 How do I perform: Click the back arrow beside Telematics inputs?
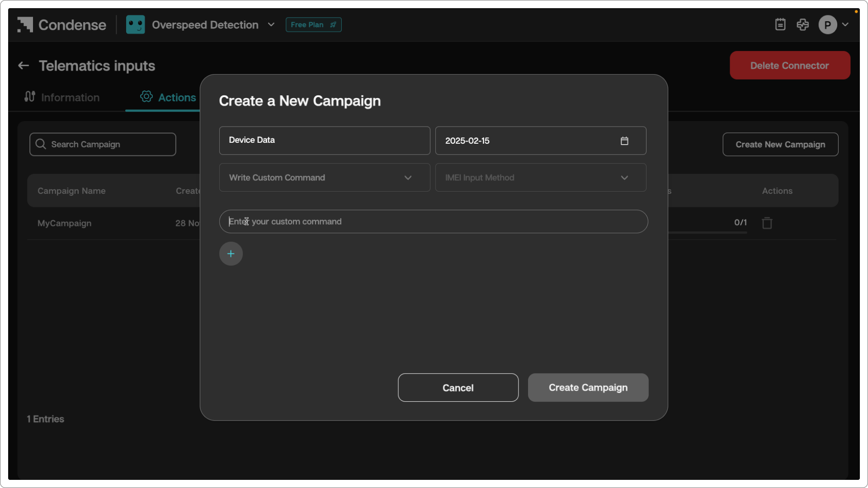coord(24,66)
